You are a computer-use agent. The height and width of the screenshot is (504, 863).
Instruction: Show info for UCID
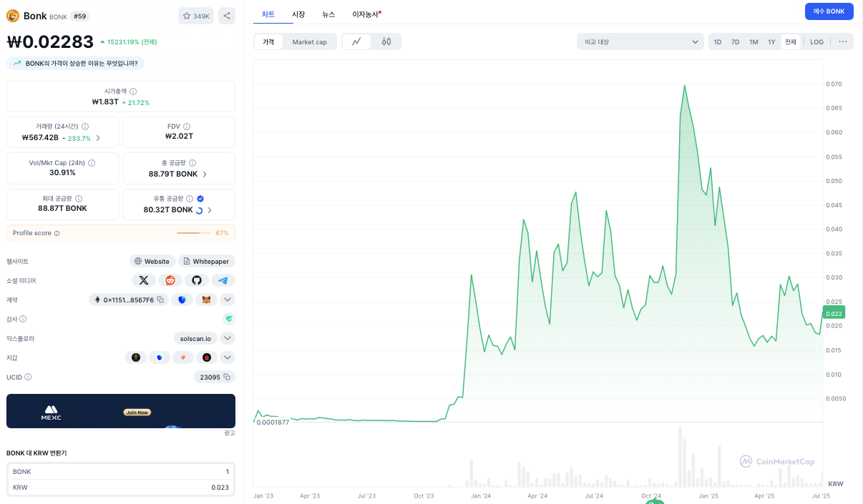[28, 377]
